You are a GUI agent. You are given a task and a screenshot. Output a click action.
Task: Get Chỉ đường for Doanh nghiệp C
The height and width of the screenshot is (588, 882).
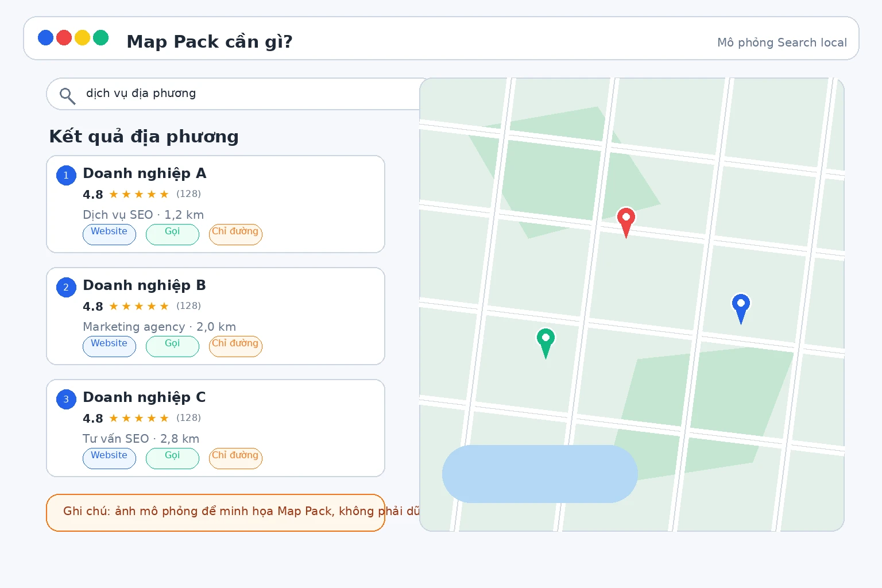pyautogui.click(x=235, y=458)
